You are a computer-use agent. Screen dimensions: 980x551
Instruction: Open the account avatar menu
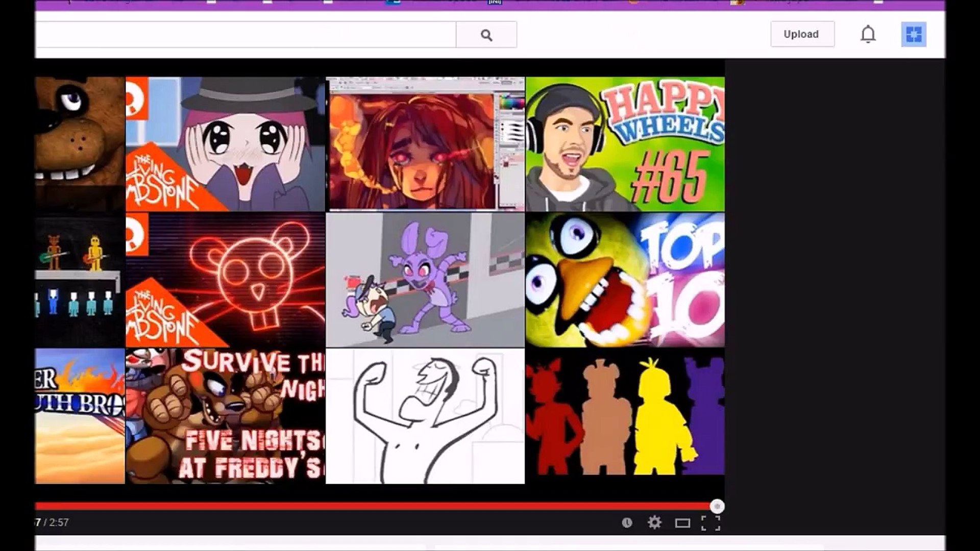(x=913, y=34)
